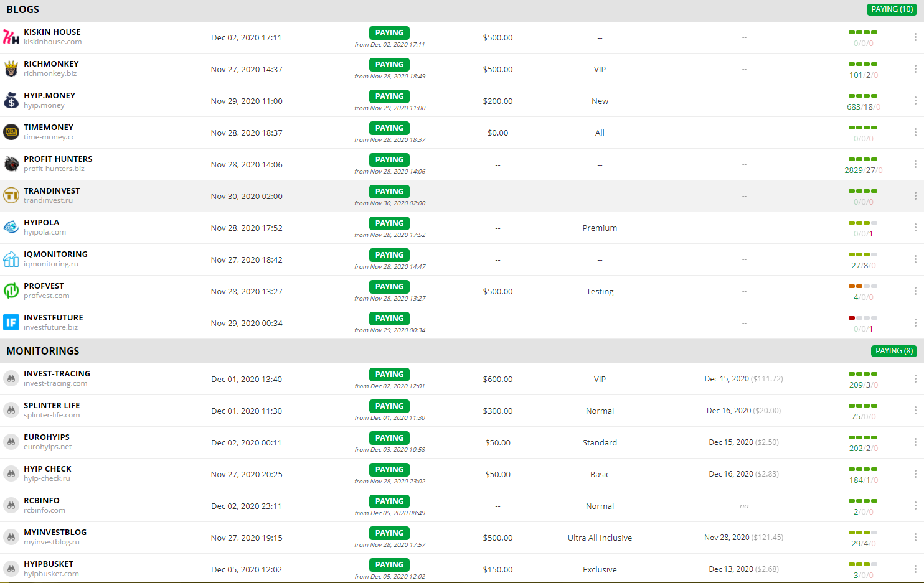Viewport: 924px width, 583px height.
Task: Click the Profit Hunters logo icon
Action: pyautogui.click(x=11, y=164)
